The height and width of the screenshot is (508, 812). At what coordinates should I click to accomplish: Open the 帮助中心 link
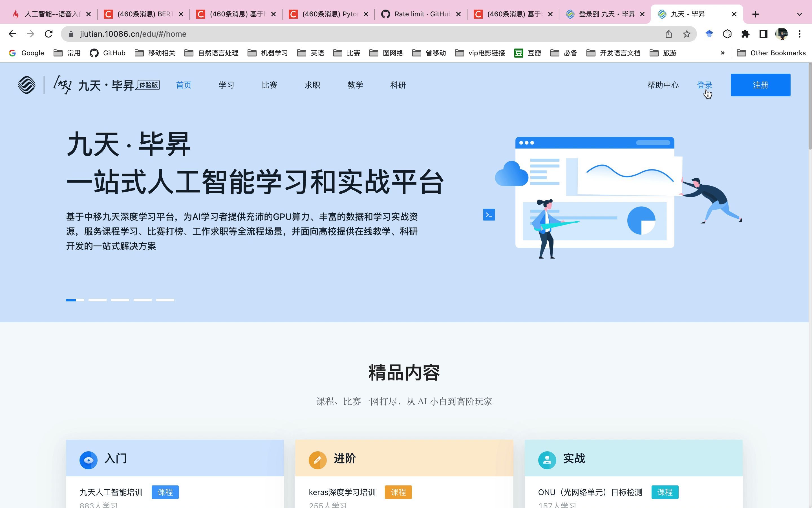pos(663,85)
